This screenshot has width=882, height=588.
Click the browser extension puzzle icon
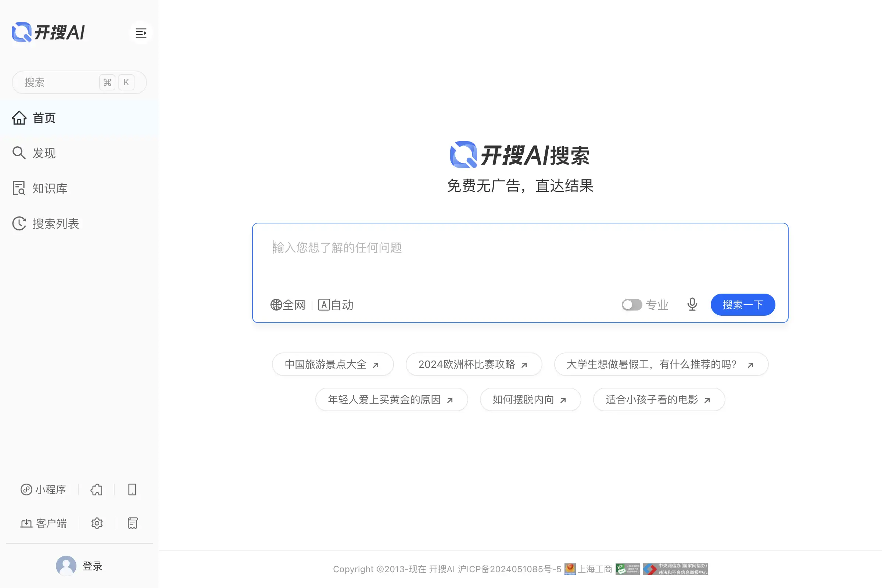point(96,490)
